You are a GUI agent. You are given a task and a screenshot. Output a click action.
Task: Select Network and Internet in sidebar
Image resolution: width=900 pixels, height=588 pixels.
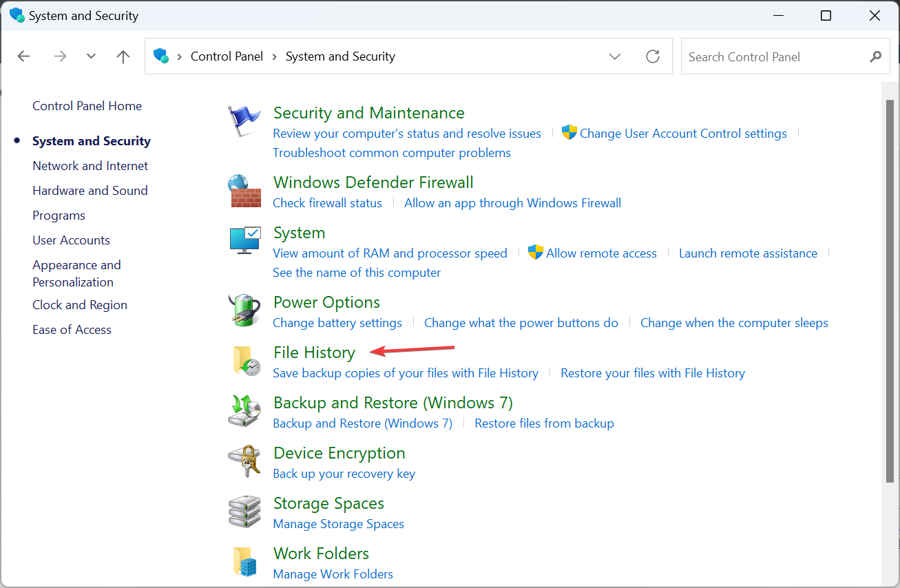coord(90,166)
